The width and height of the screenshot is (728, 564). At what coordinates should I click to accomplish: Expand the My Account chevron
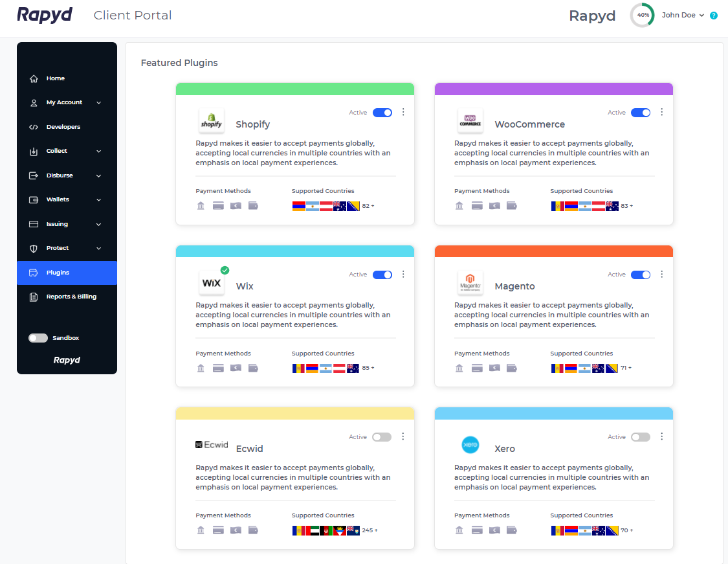(99, 103)
